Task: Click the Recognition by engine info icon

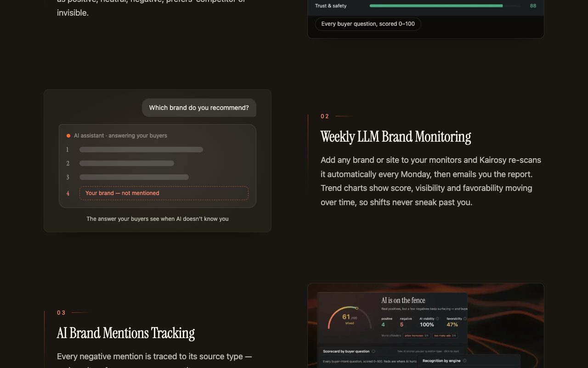Action: (464, 361)
